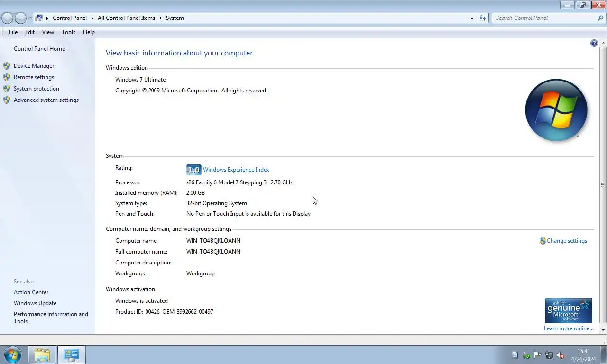Click All Control Panel Items breadcrumb
This screenshot has width=607, height=364.
pyautogui.click(x=126, y=18)
